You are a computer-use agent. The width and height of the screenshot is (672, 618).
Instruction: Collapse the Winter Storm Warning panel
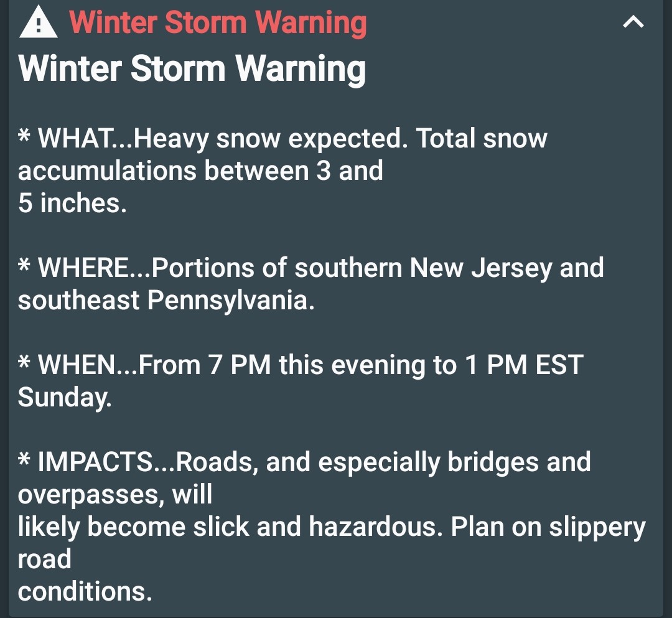pos(633,22)
